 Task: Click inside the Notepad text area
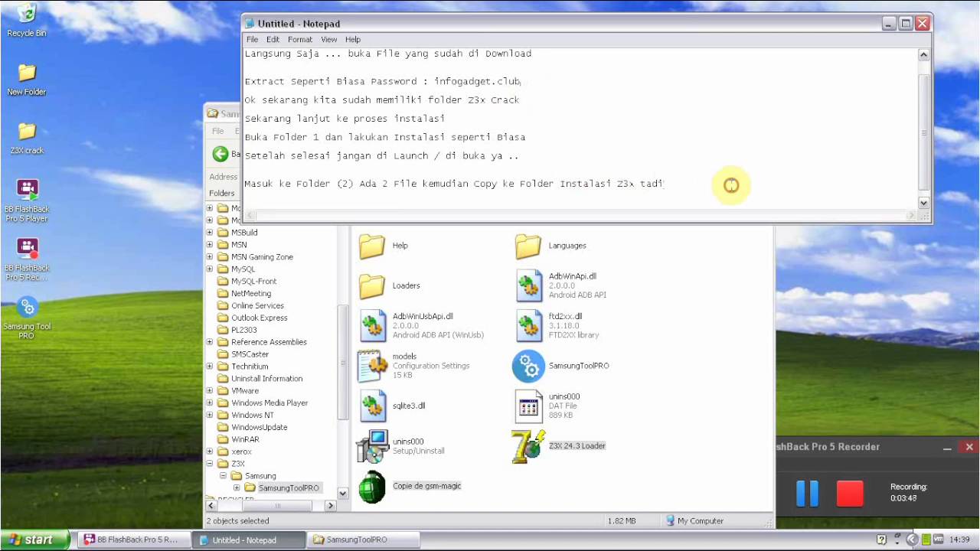(580, 127)
